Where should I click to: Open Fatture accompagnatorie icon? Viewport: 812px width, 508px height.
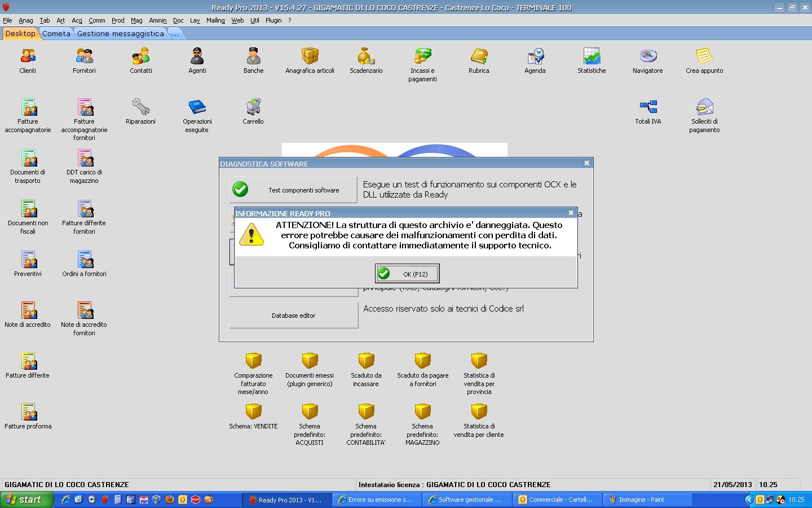tap(28, 107)
